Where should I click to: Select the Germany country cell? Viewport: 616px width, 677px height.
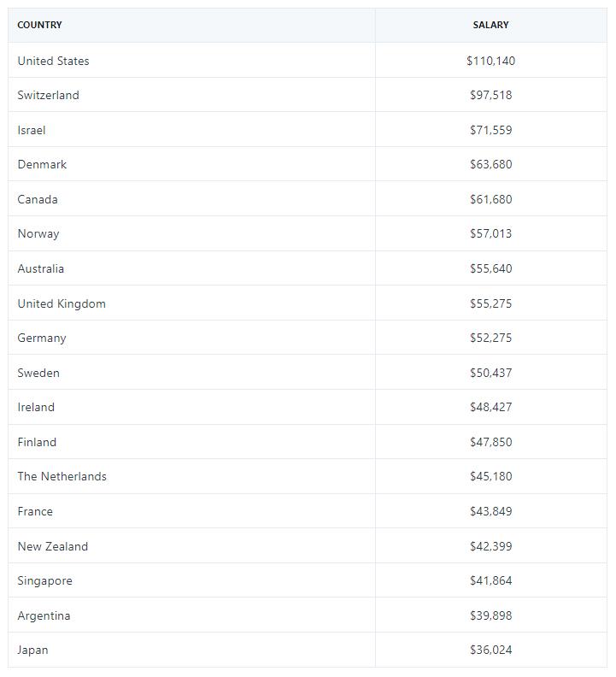[42, 338]
